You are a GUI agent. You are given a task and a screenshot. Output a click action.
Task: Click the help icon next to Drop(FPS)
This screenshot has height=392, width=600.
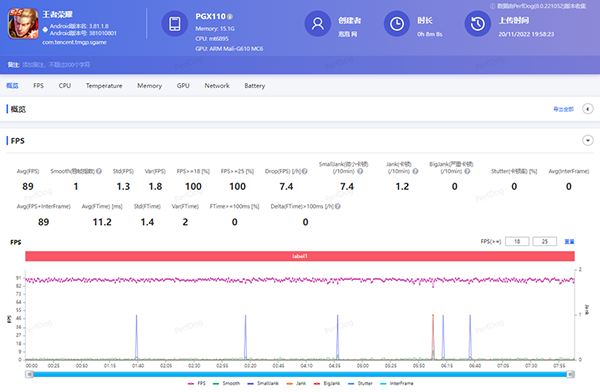point(305,171)
